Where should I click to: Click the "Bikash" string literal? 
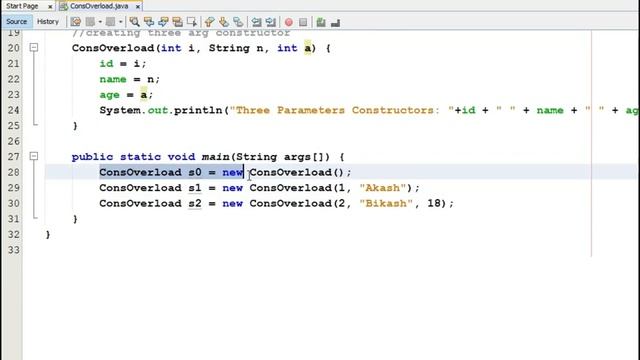[x=386, y=203]
